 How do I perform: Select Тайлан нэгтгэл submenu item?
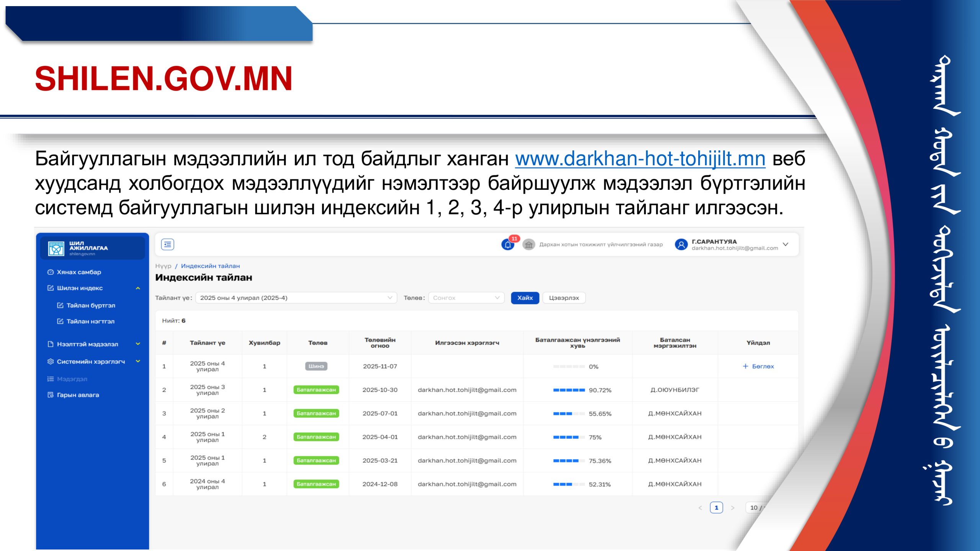pyautogui.click(x=90, y=321)
